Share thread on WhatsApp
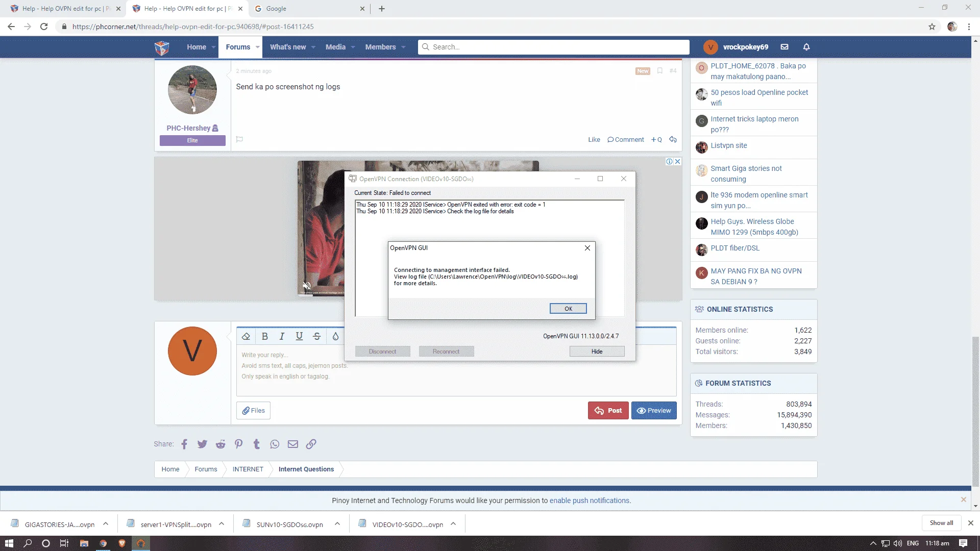Screen dimensions: 980x551 click(x=275, y=444)
